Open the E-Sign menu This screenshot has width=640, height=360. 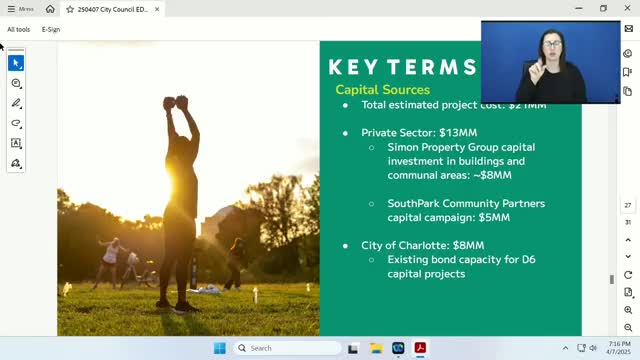tap(51, 29)
